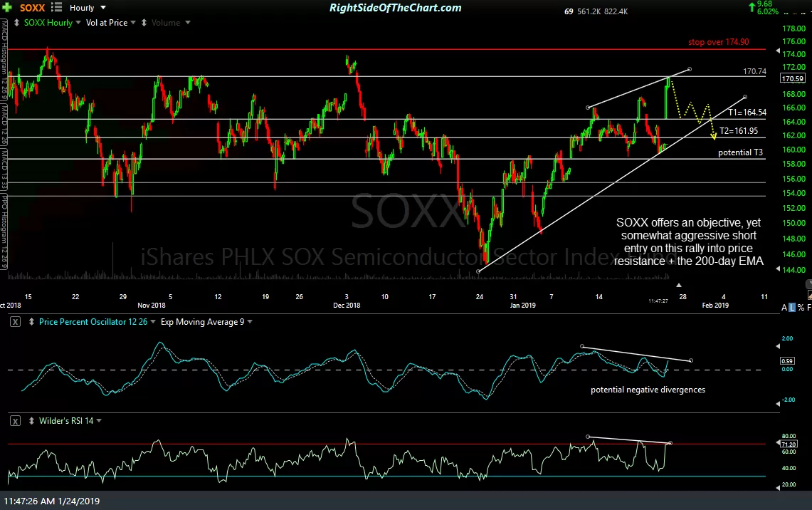
Task: Click the italic 69 value in header
Action: pyautogui.click(x=569, y=11)
